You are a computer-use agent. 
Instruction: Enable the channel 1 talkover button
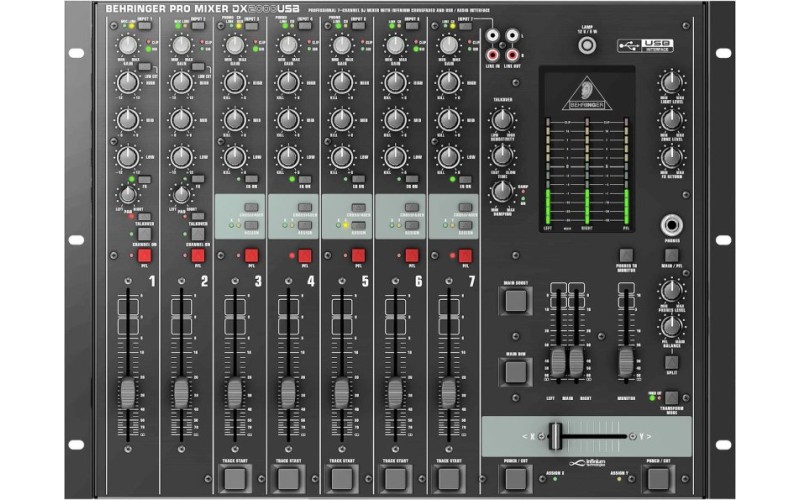coord(144,217)
